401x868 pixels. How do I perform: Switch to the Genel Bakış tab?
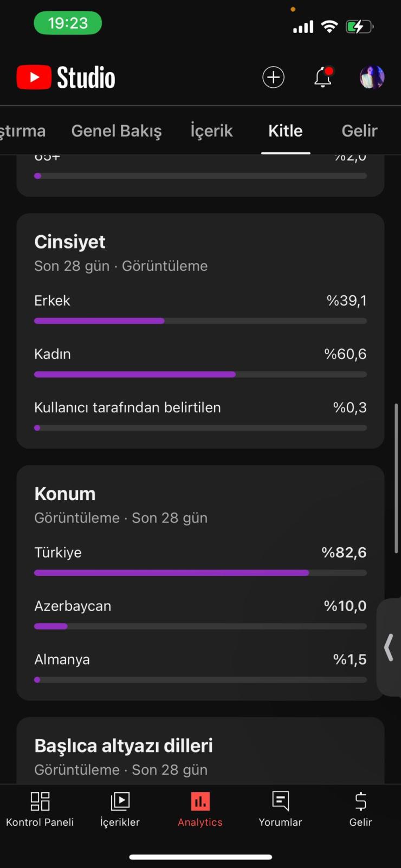coord(117,131)
